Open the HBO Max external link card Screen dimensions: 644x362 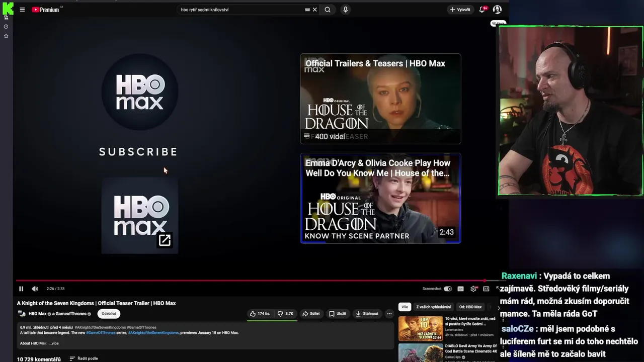pos(140,216)
